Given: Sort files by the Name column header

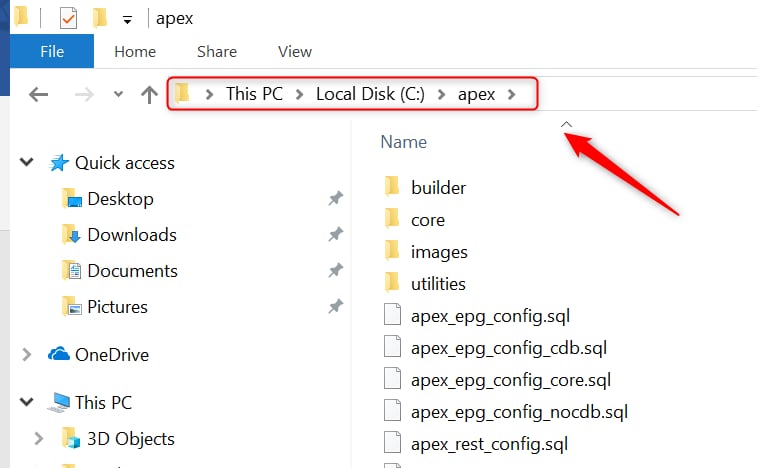Looking at the screenshot, I should pos(404,142).
